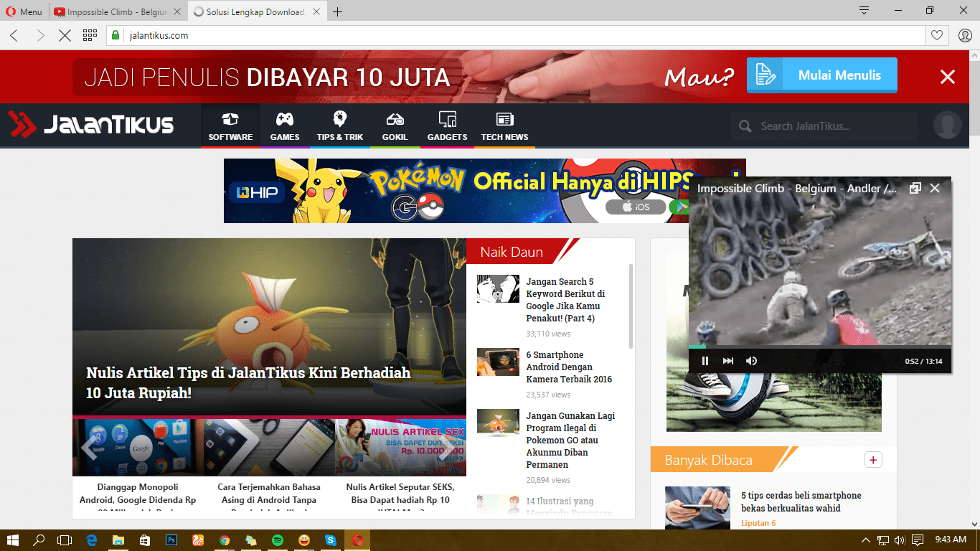Open a new tab with plus button

coord(338,11)
